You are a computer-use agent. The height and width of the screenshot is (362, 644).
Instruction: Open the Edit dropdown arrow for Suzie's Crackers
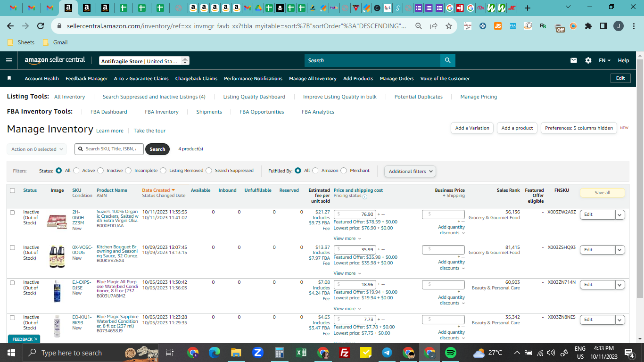click(x=620, y=214)
